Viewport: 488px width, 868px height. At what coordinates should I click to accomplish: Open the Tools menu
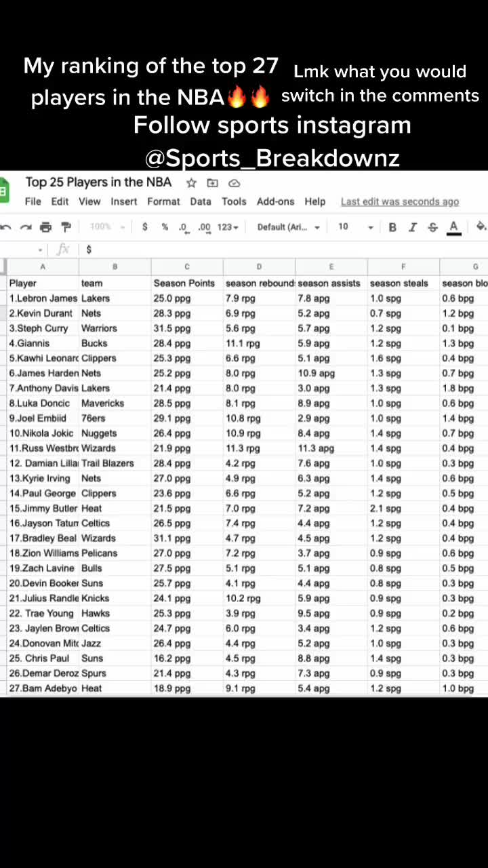click(234, 201)
